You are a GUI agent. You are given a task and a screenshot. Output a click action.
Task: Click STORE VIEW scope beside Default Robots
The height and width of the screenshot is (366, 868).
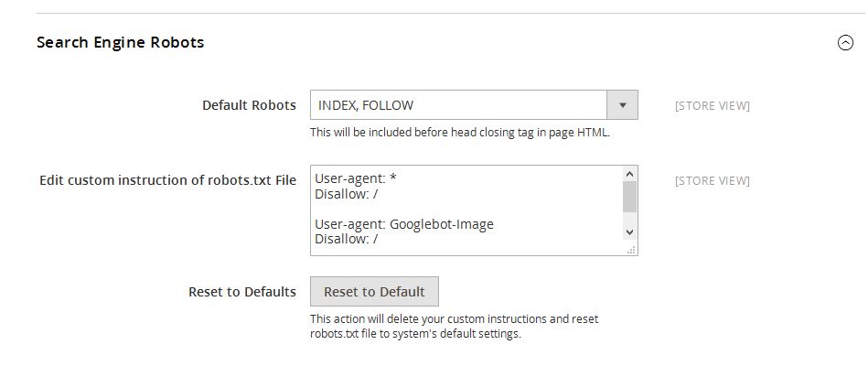coord(712,106)
